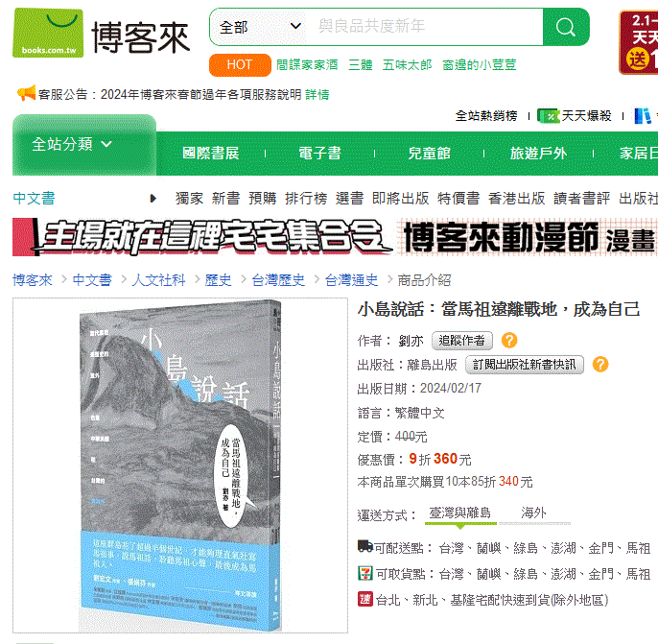Click the 追蹤作者 button
The image size is (658, 644).
coord(462,341)
